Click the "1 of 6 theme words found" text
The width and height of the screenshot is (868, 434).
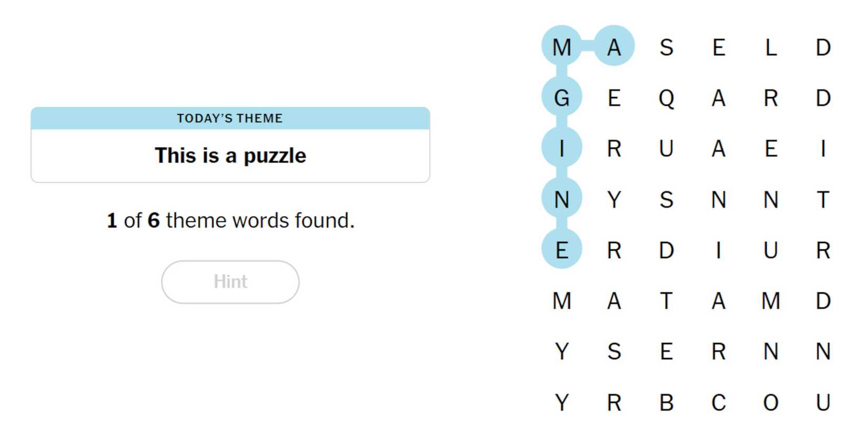pyautogui.click(x=230, y=220)
